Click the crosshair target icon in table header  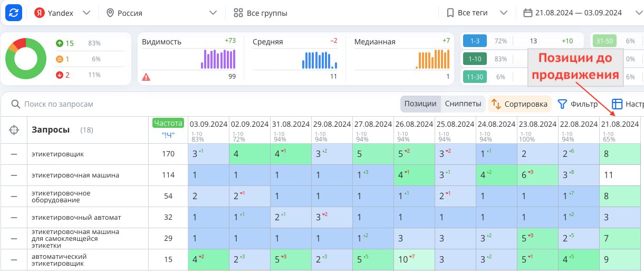coord(14,130)
